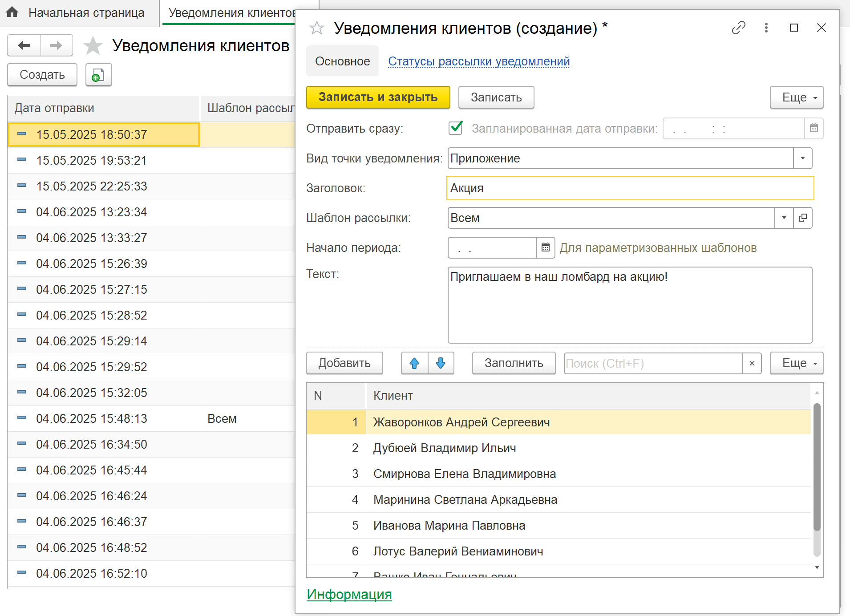The image size is (850, 616).
Task: Move the selected client up with the blue arrow
Action: [x=414, y=363]
